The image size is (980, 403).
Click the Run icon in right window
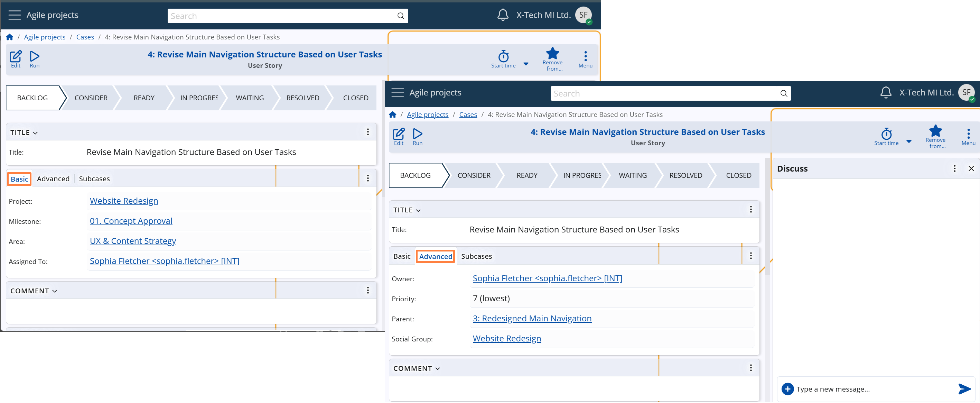417,134
